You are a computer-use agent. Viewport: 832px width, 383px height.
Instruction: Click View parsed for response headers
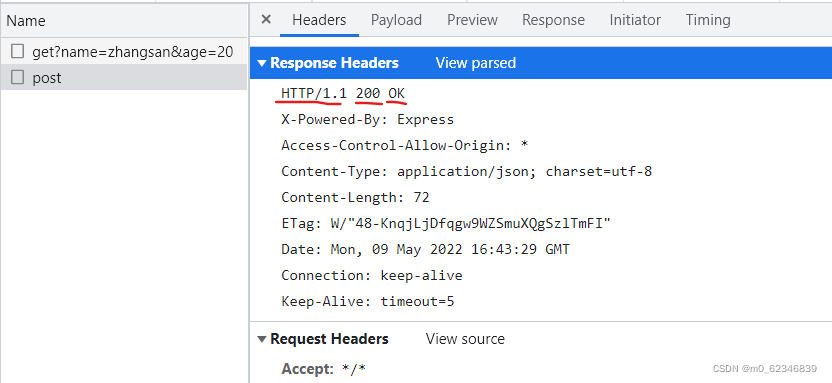475,63
